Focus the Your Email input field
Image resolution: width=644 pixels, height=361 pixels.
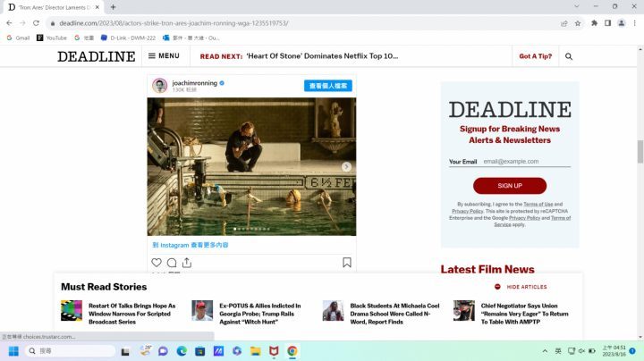(x=527, y=162)
